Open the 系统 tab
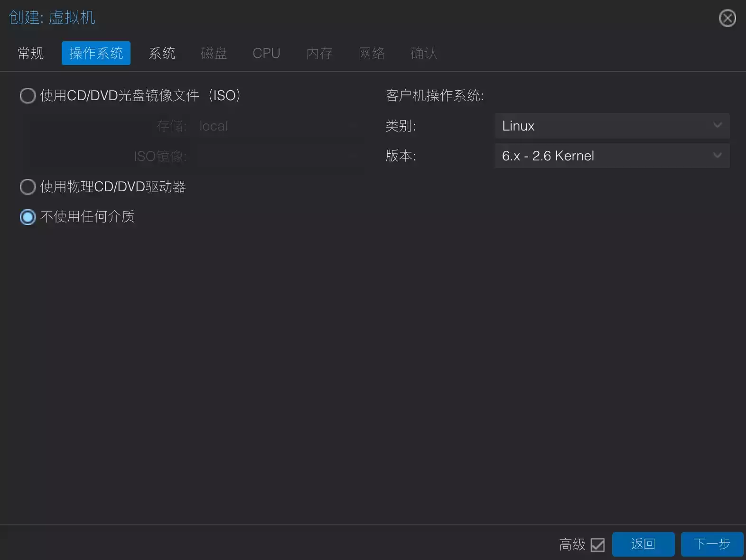 [162, 53]
